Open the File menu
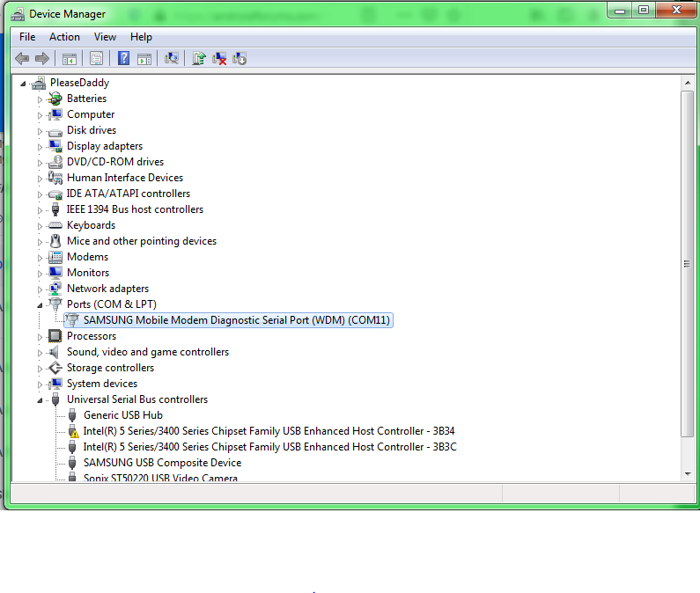The width and height of the screenshot is (700, 593). (27, 37)
